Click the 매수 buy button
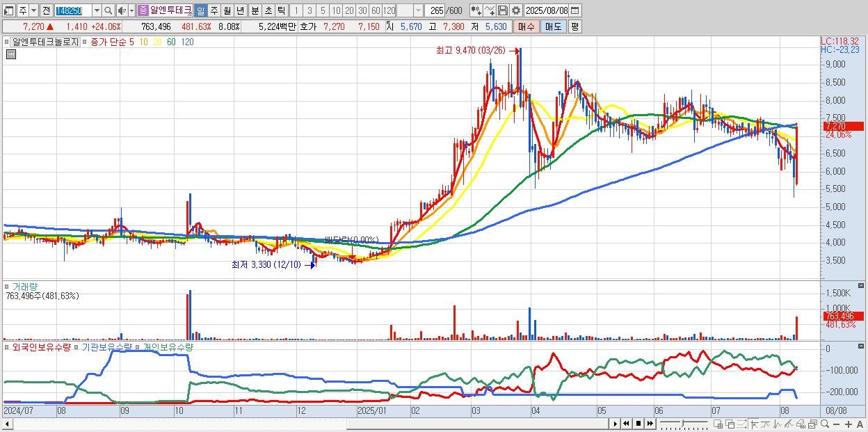 [x=527, y=26]
